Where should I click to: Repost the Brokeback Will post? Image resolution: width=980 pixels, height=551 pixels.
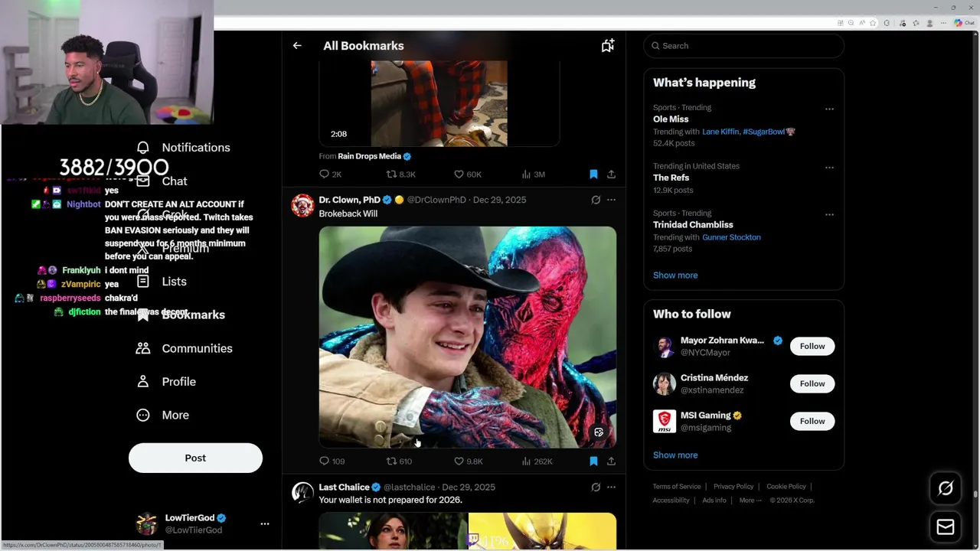click(399, 461)
